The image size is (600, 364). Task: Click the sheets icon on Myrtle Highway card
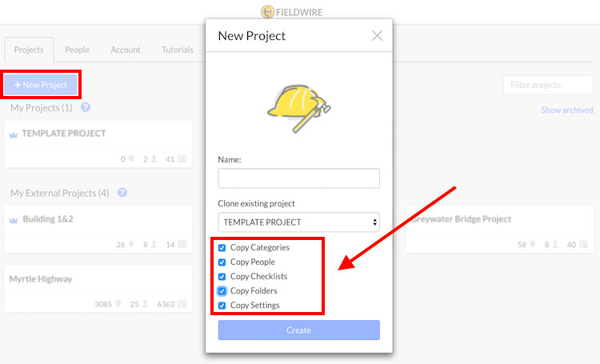point(182,304)
